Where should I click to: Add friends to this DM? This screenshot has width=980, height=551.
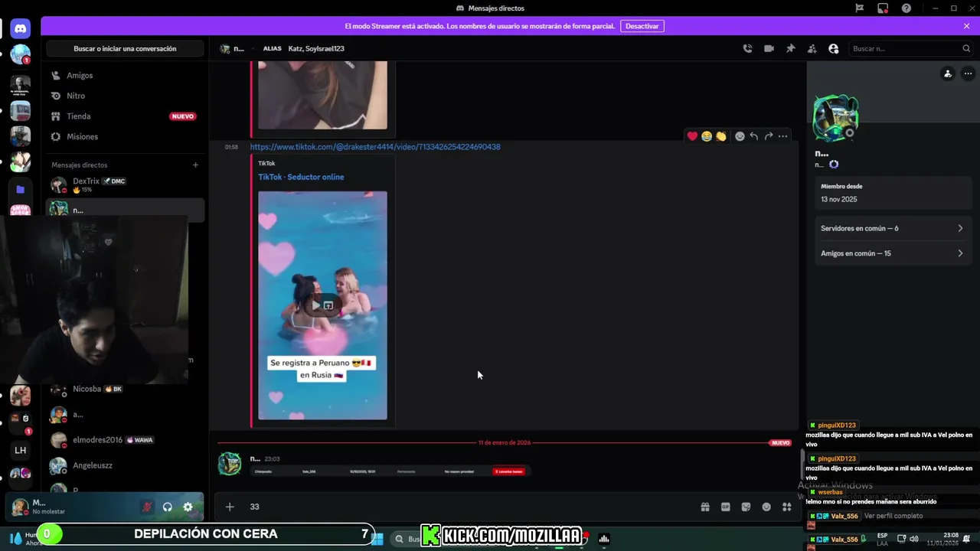(812, 48)
